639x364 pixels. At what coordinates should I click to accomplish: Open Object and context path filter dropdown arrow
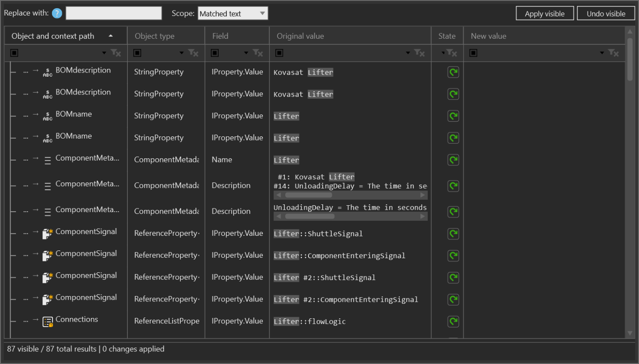pos(104,53)
